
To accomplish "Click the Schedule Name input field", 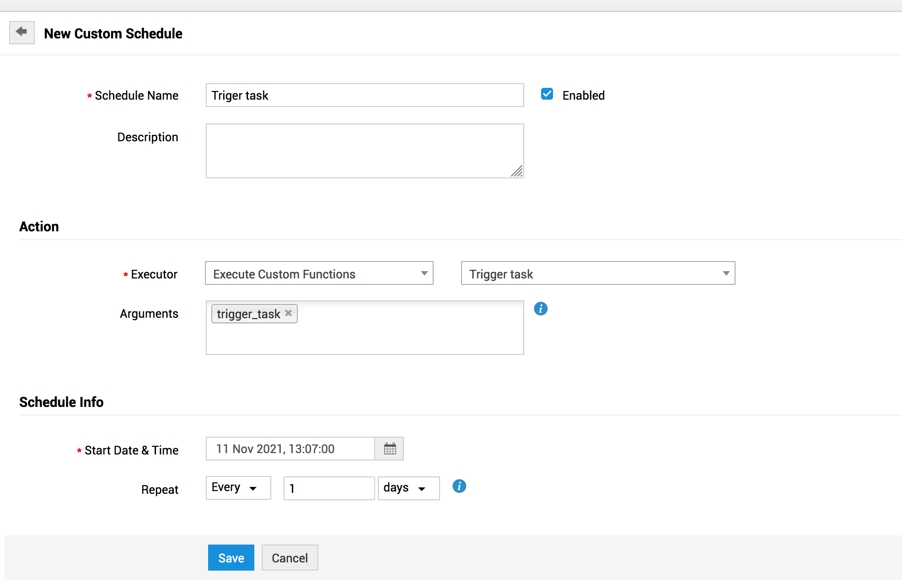I will (364, 95).
